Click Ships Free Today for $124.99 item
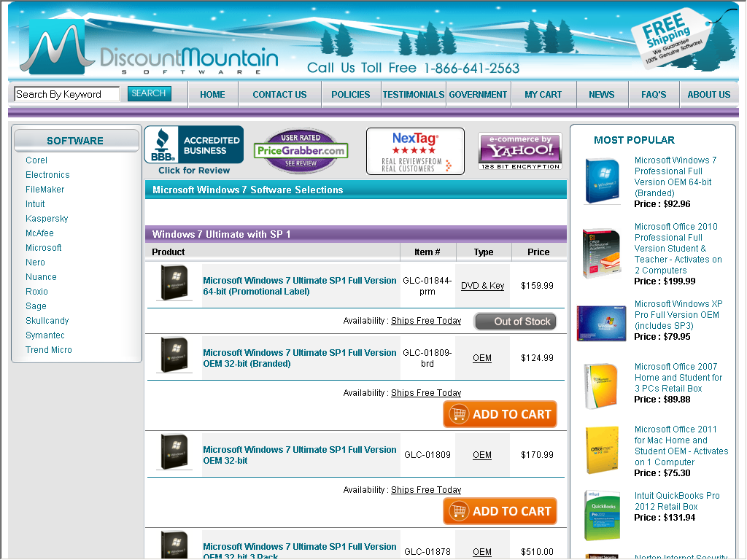The width and height of the screenshot is (747, 560). (426, 393)
